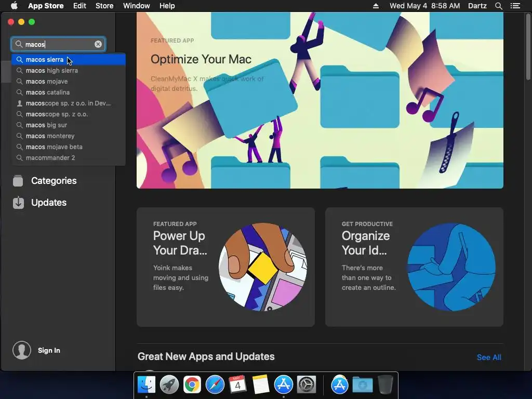Open Downloads folder in the Dock

pyautogui.click(x=362, y=385)
